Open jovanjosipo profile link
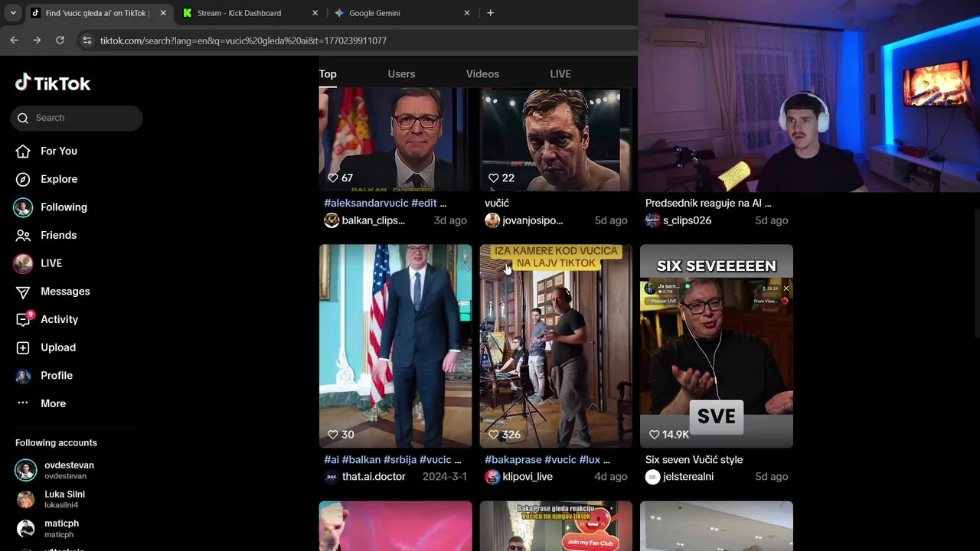Viewport: 980px width, 551px height. (x=533, y=220)
